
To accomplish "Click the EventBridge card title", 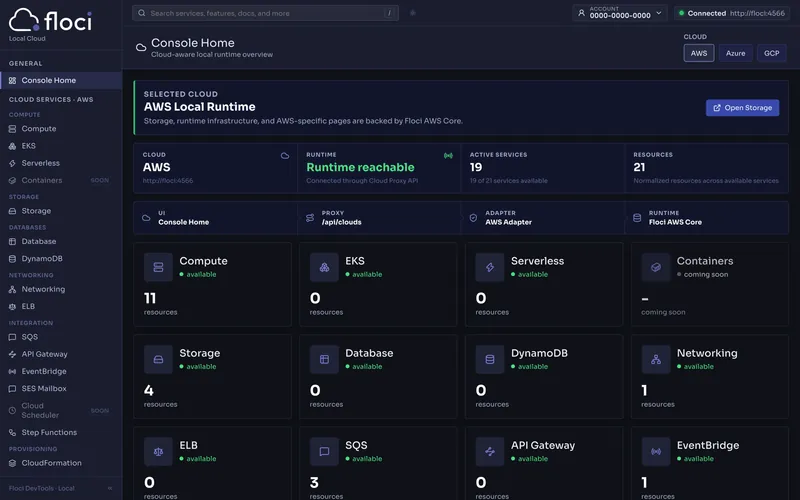I will pos(708,445).
